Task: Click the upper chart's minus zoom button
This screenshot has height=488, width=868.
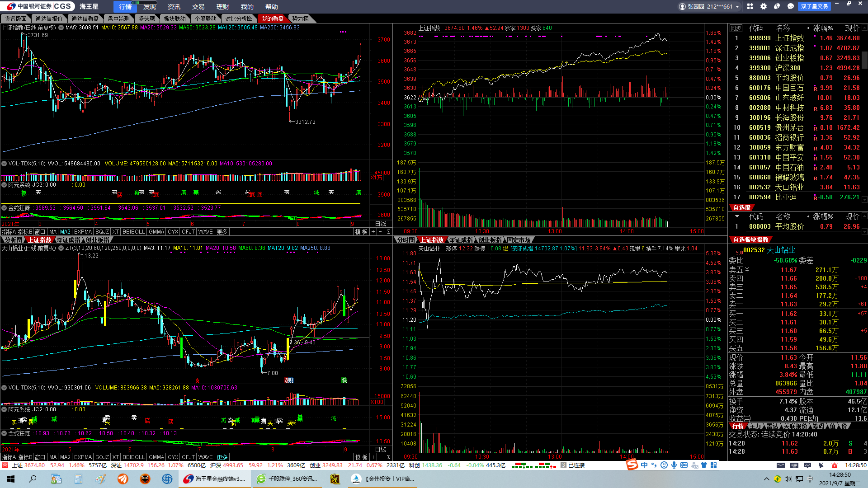Action: click(x=381, y=232)
